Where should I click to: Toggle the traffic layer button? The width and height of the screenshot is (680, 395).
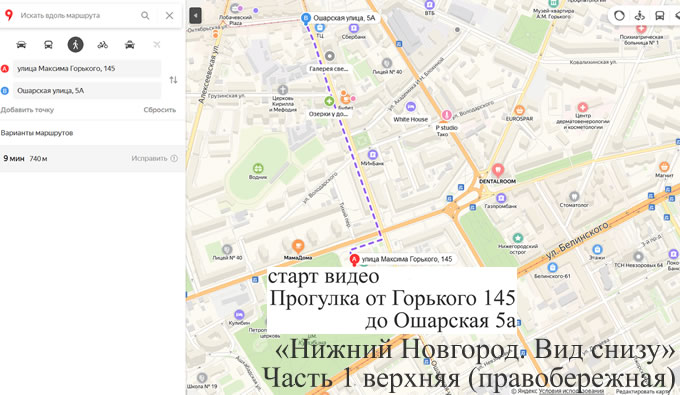(x=619, y=16)
